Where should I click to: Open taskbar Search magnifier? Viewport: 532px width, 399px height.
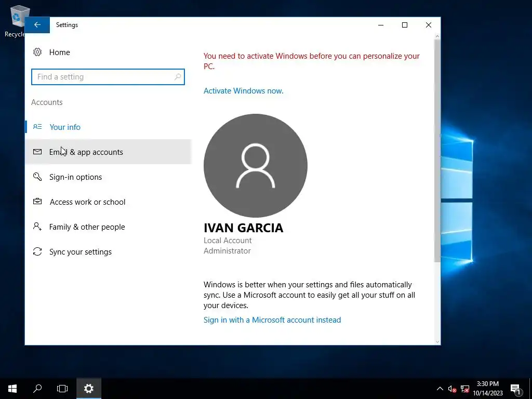pos(37,389)
